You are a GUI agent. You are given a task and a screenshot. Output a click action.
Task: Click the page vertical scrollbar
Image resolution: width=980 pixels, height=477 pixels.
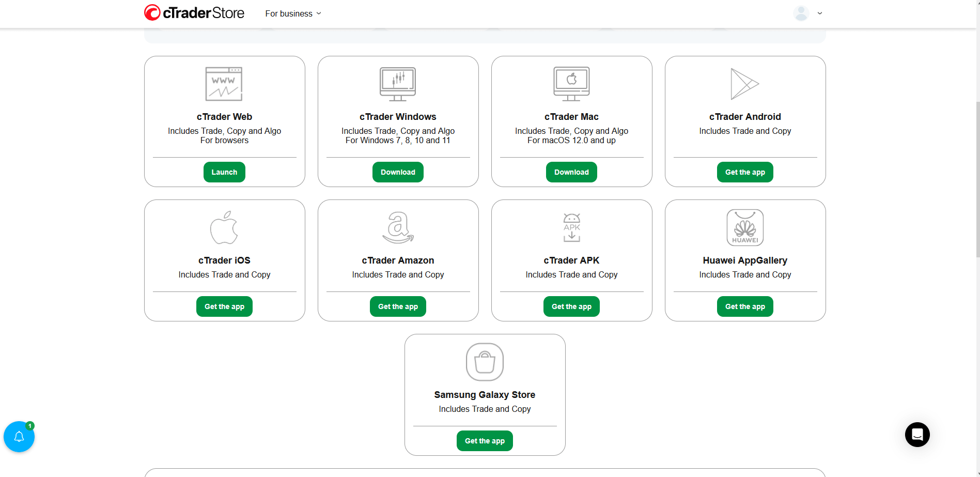coord(977,179)
